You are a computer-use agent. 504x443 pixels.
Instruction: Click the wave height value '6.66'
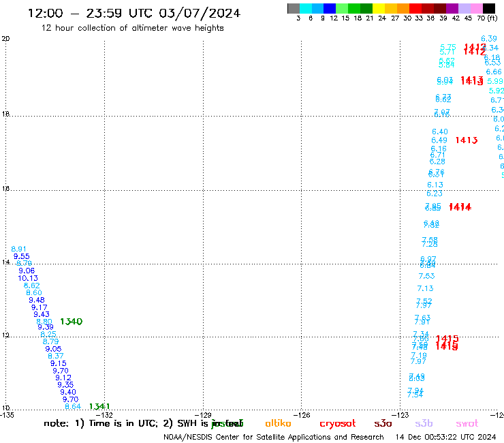(x=494, y=72)
